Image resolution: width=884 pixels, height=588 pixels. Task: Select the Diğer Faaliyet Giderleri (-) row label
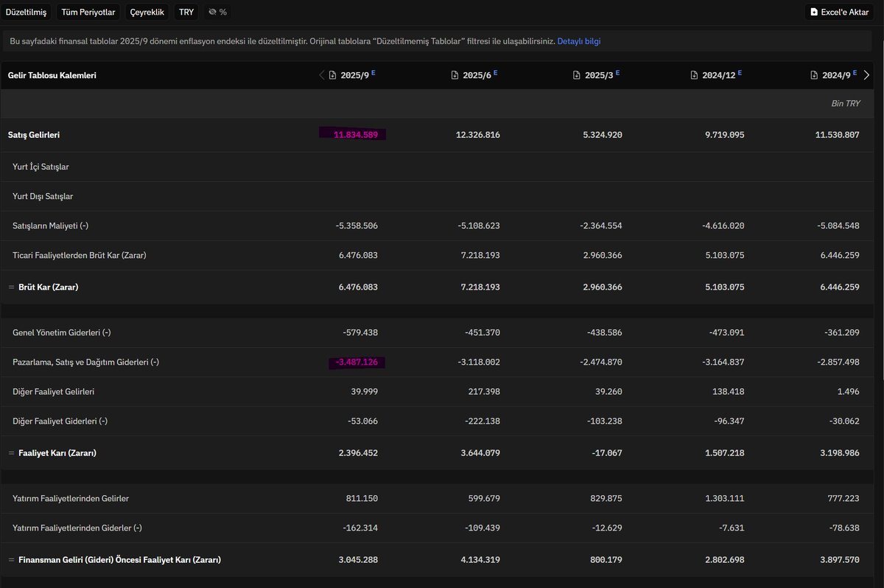[x=60, y=421]
